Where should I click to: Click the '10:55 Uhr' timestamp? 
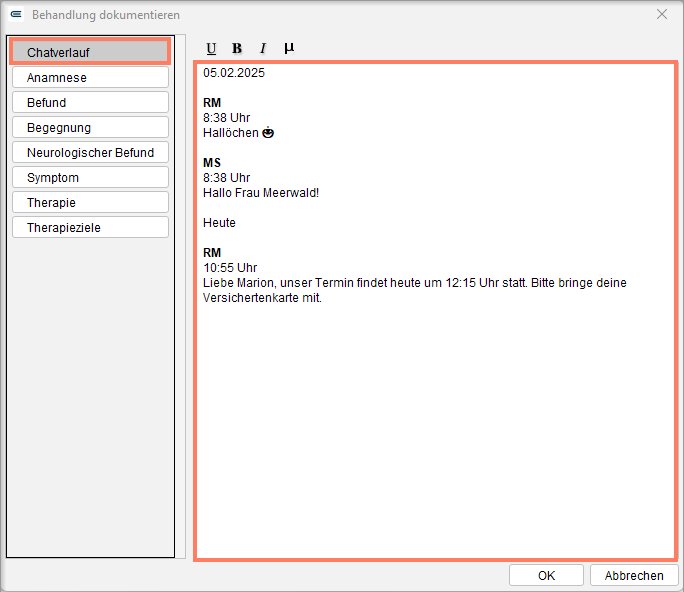tap(230, 268)
